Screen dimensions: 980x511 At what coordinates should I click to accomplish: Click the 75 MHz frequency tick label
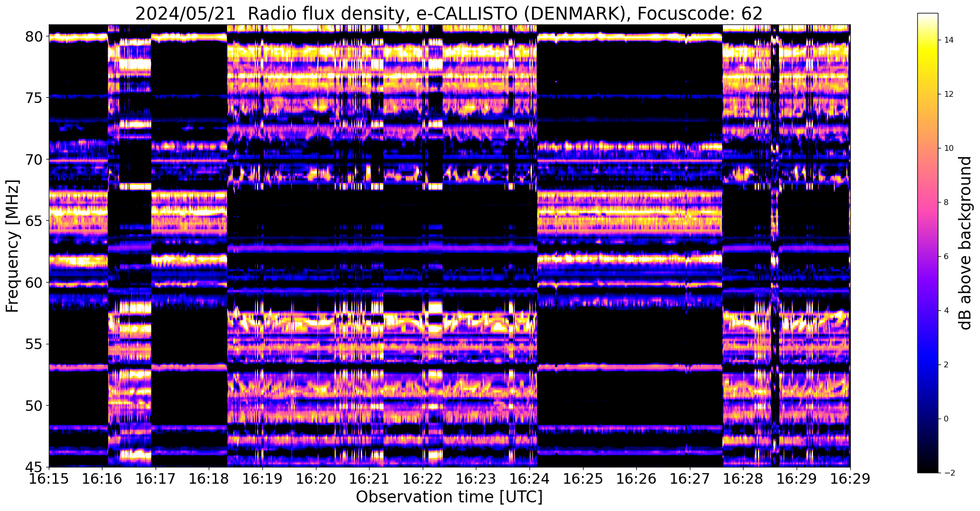pyautogui.click(x=34, y=98)
